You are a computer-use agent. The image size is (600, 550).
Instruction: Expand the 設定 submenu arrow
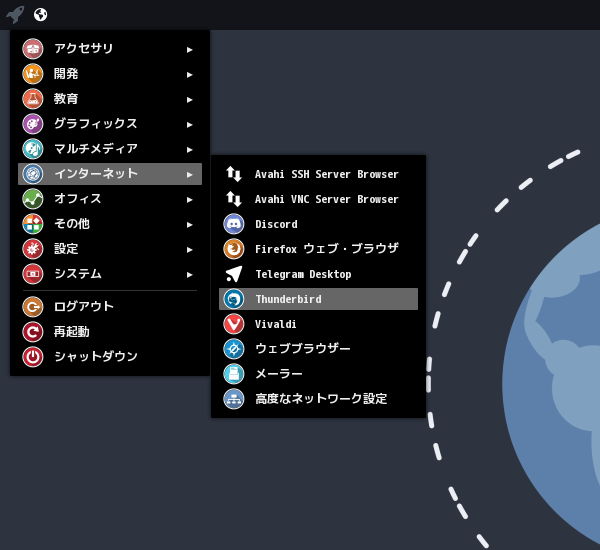pos(189,250)
